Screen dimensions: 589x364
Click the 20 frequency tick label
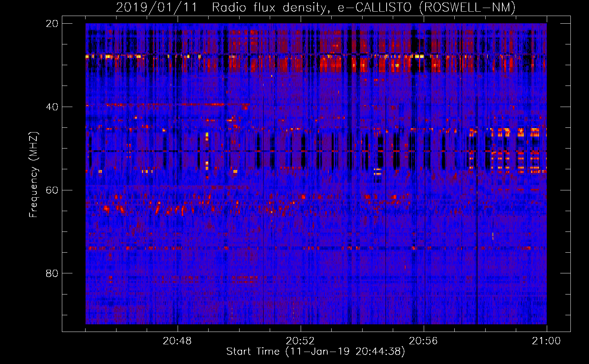[x=52, y=24]
